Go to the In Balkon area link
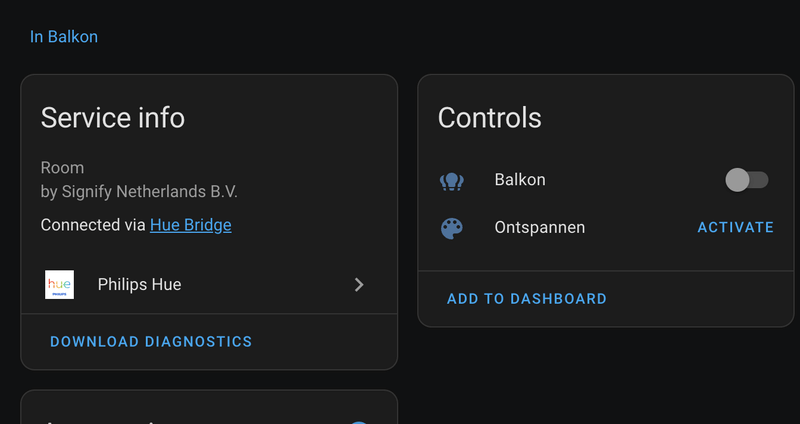Image resolution: width=800 pixels, height=424 pixels. coord(64,37)
